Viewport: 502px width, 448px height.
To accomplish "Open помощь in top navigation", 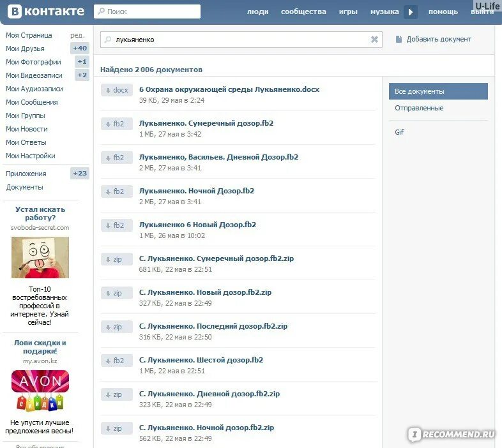I will coord(443,12).
